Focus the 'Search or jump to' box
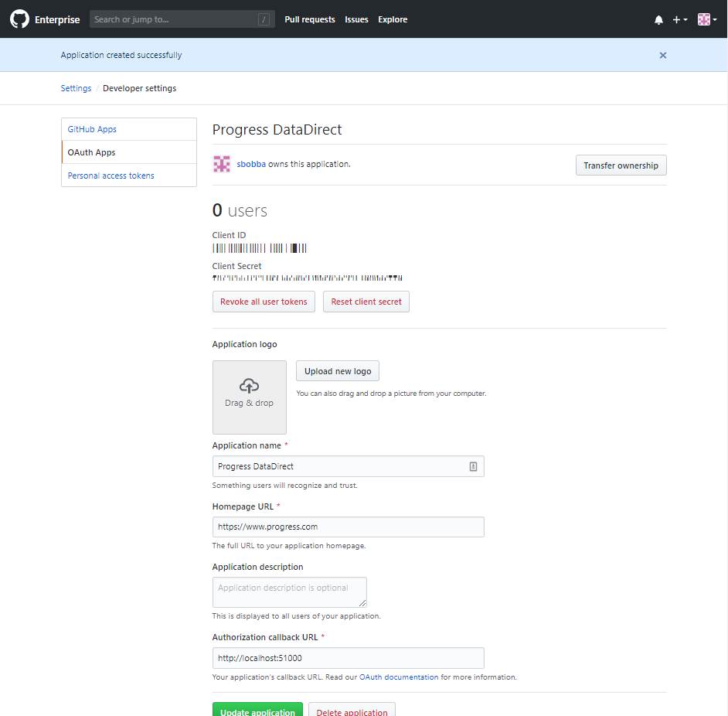The height and width of the screenshot is (716, 728). pos(182,19)
